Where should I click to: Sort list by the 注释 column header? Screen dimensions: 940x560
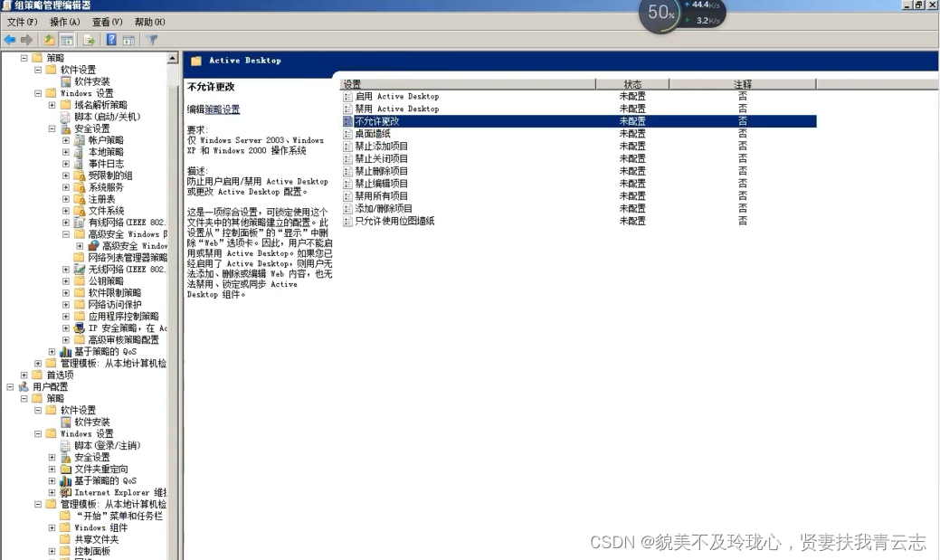(x=743, y=84)
